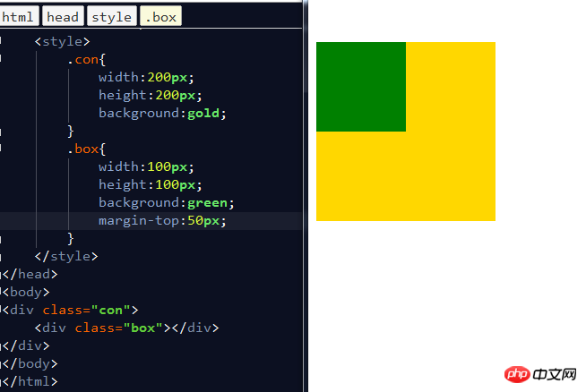Select the head breadcrumb tab

coord(63,16)
